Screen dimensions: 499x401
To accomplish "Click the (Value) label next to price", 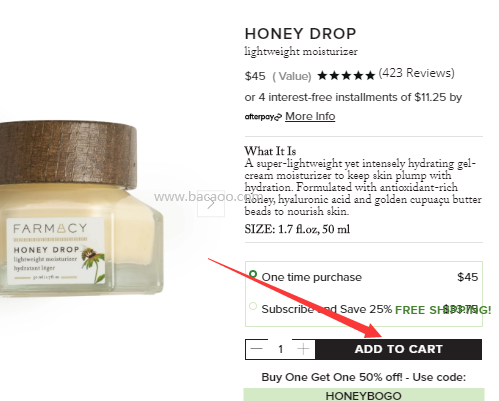I will tap(292, 76).
